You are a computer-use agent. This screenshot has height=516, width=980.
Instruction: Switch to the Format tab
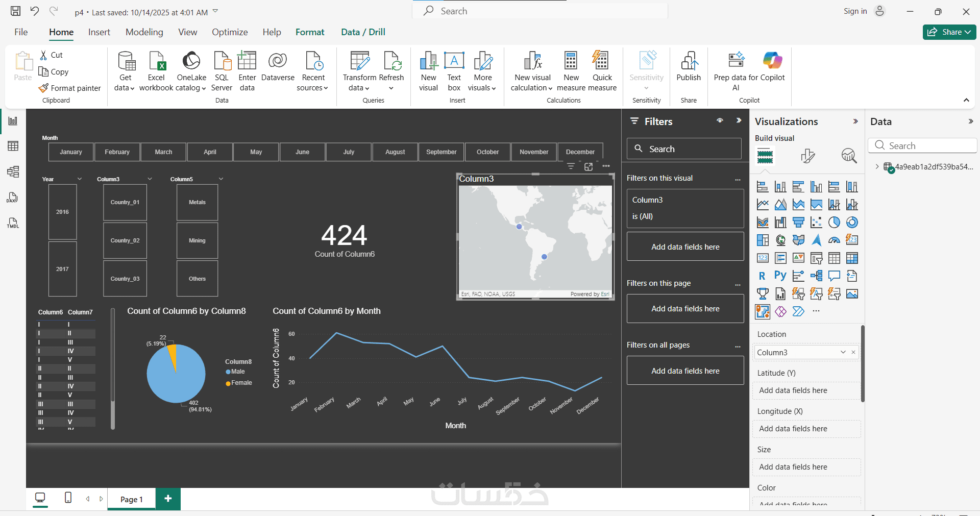[x=310, y=32]
